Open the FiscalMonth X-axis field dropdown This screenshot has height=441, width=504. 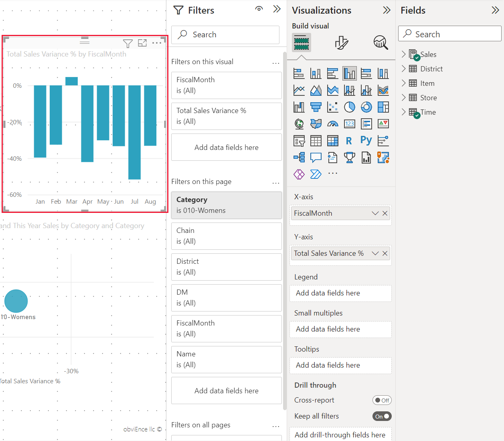tap(375, 213)
